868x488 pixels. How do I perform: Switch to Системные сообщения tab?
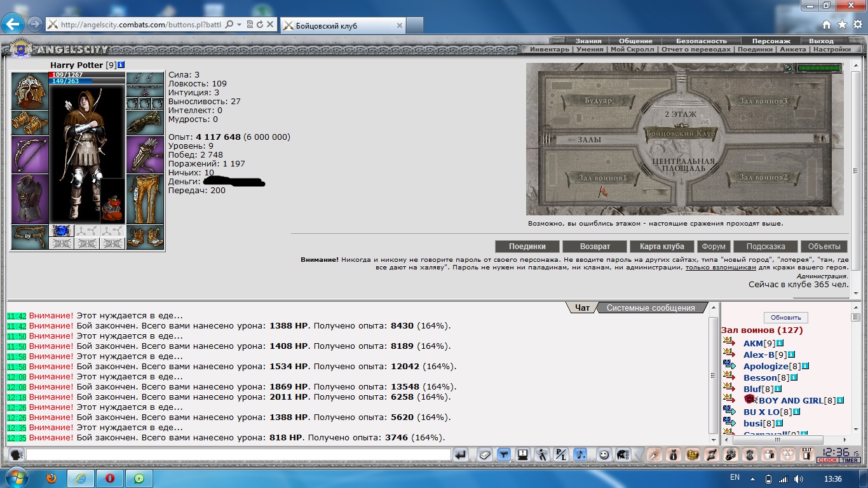tap(651, 308)
